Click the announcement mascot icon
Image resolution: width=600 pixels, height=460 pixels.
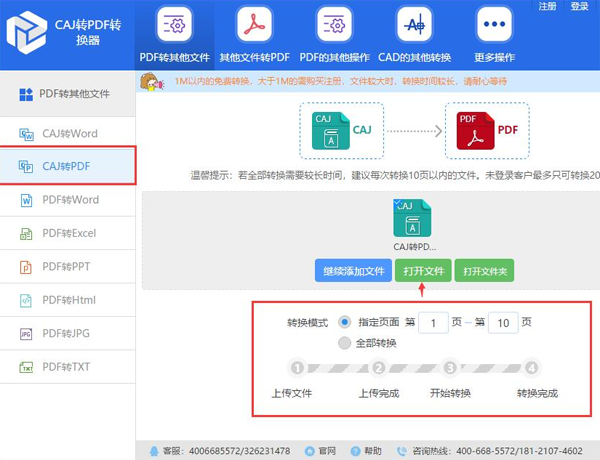pos(152,82)
